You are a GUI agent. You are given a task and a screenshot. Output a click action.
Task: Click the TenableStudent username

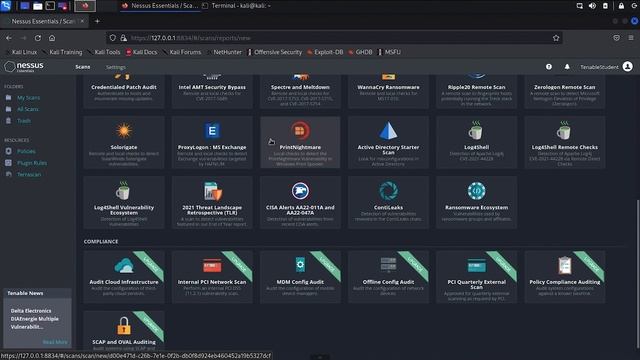pyautogui.click(x=599, y=67)
